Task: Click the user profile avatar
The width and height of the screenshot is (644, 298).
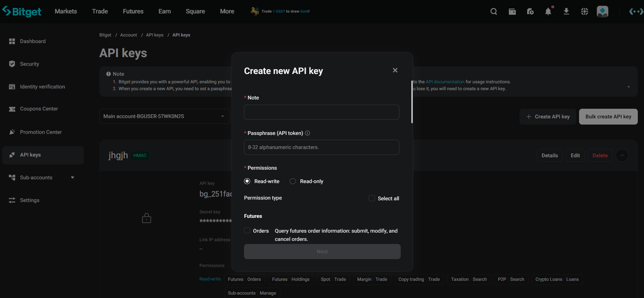Action: pos(602,12)
